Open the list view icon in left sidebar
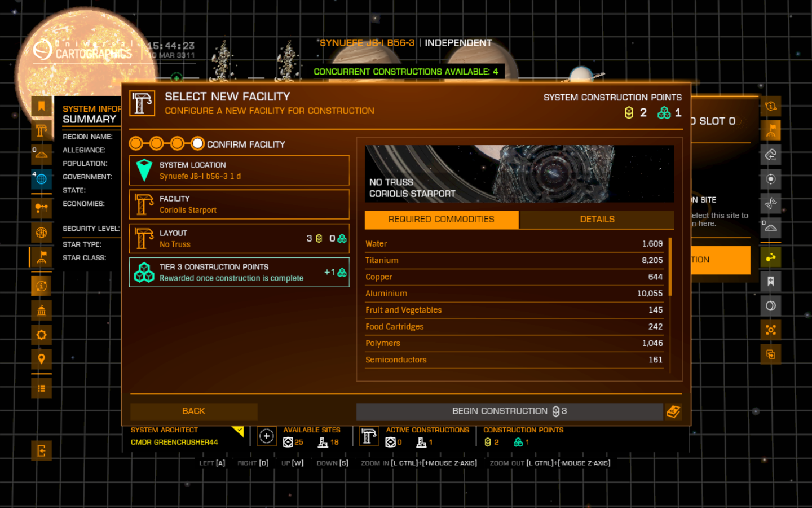Viewport: 812px width, 508px height. point(41,388)
